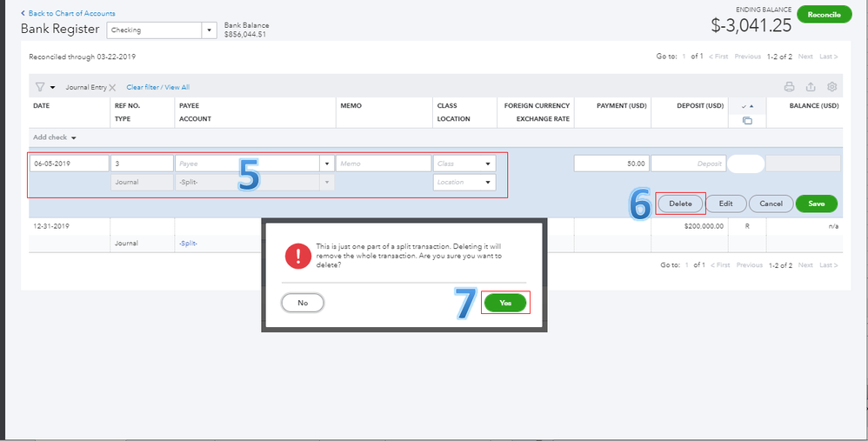The image size is (868, 441).
Task: Click the BALANCE (USD) column header
Action: tap(814, 106)
